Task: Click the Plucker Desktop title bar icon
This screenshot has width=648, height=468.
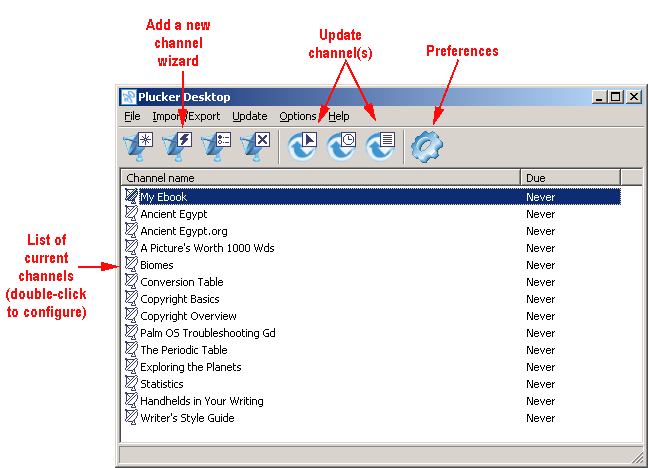Action: point(129,97)
